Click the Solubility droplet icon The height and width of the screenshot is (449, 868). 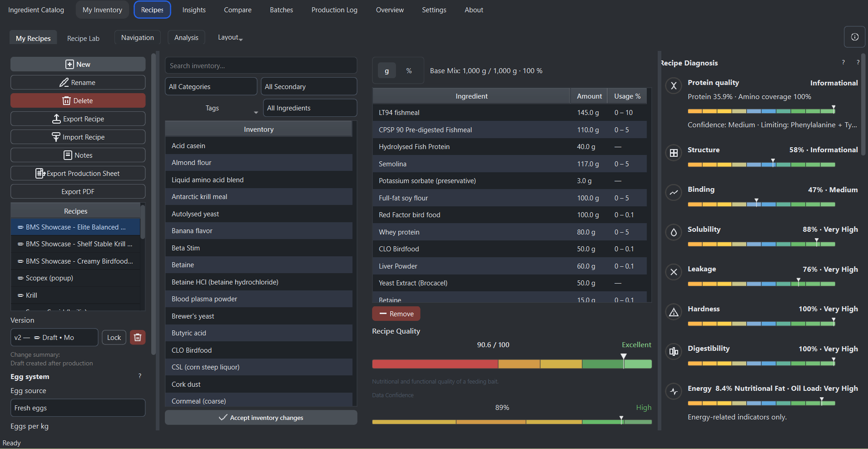(674, 232)
